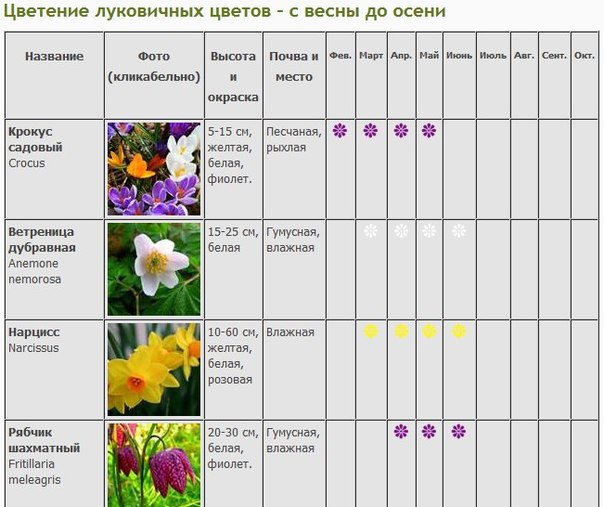Image resolution: width=604 pixels, height=507 pixels.
Task: Click yellow flower marker for Нарцисс in April
Action: click(x=401, y=331)
